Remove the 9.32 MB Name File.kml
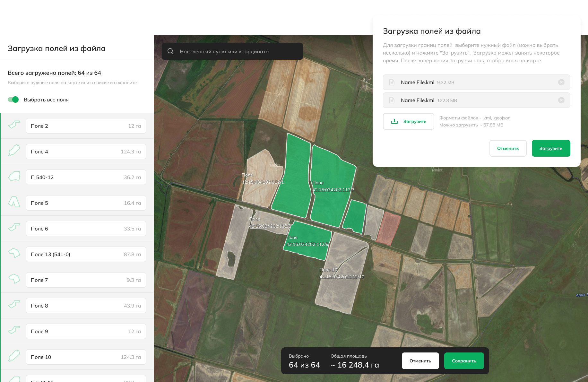The height and width of the screenshot is (382, 588). [561, 82]
